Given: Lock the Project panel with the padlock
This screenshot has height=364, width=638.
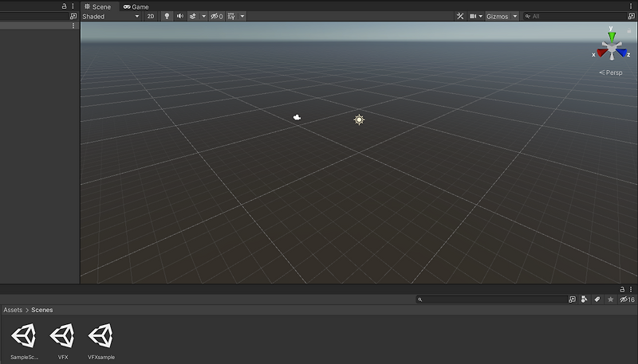Looking at the screenshot, I should tap(622, 289).
